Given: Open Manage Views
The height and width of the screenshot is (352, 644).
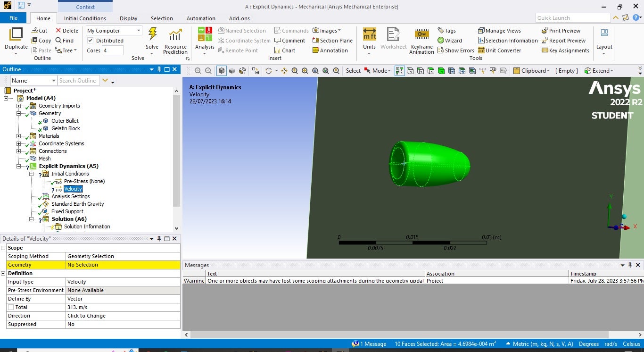Looking at the screenshot, I should point(499,31).
